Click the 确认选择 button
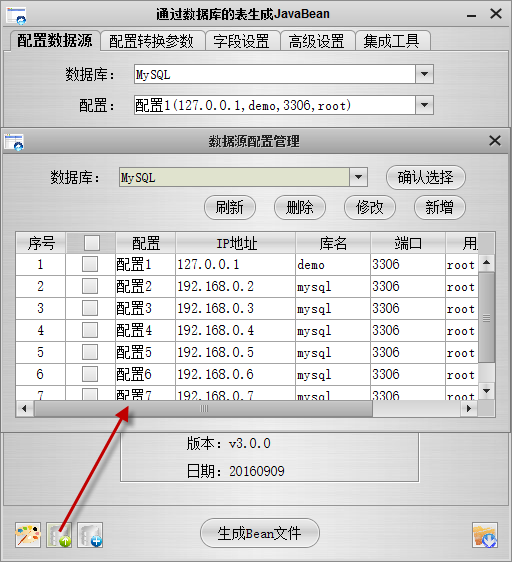 click(x=426, y=177)
